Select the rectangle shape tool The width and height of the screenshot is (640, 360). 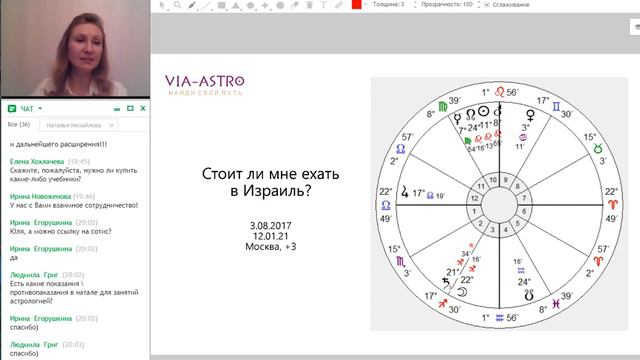coord(221,5)
